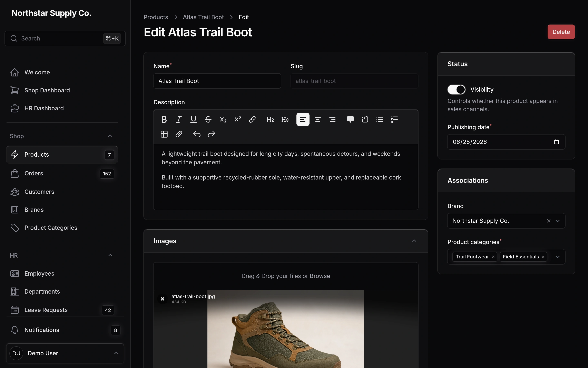The image size is (588, 368).
Task: Collapse the HR sidebar group
Action: click(x=110, y=255)
